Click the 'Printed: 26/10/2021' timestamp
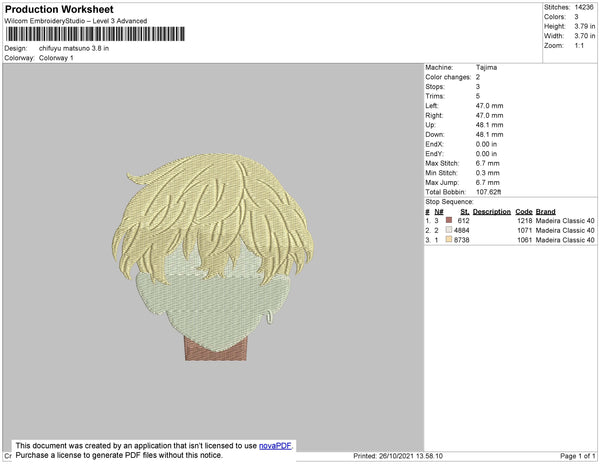 coord(398,456)
